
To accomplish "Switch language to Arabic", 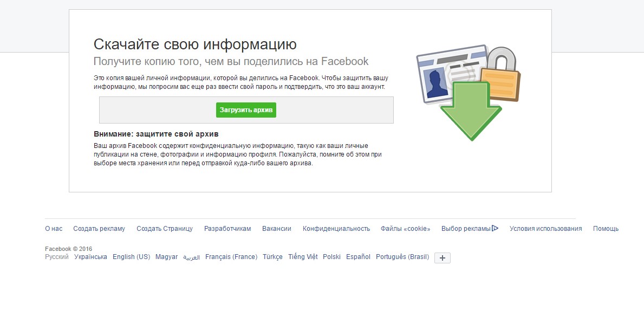I will pos(191,257).
